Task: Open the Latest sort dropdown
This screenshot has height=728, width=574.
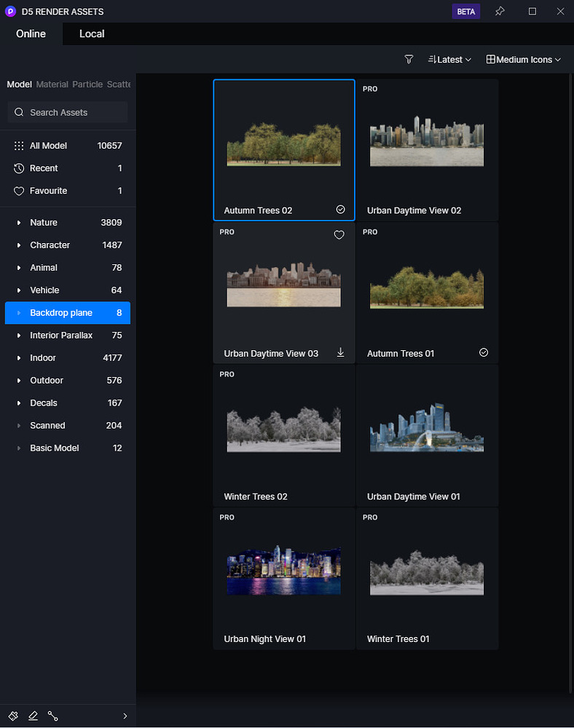Action: coord(449,60)
